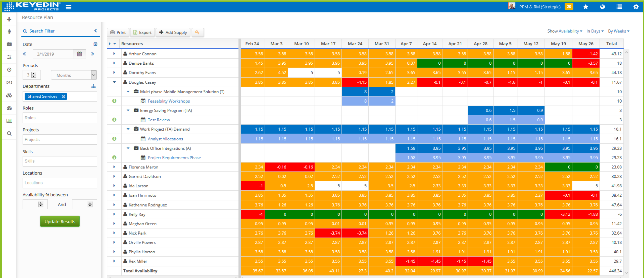Open the Months period dropdown
The image size is (644, 278).
[x=74, y=75]
